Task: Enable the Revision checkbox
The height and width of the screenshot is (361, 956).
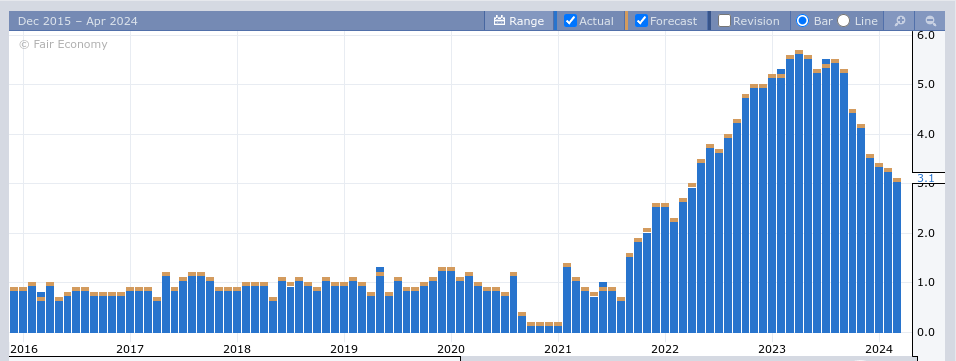Action: tap(724, 21)
